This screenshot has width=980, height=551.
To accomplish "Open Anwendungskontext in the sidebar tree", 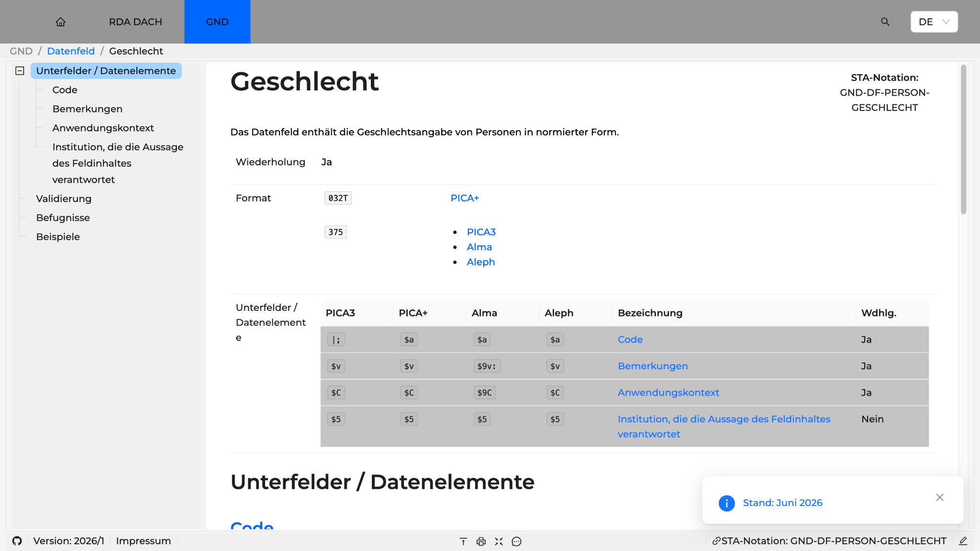I will [103, 128].
